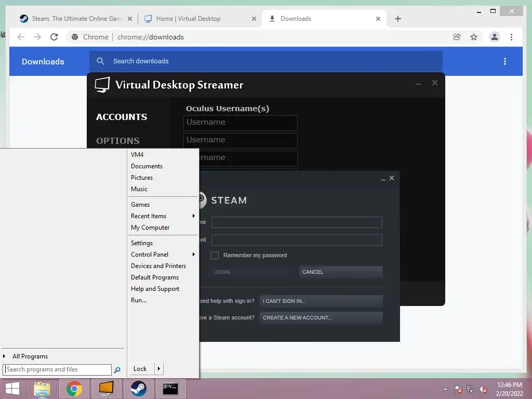Click the Chrome back arrow

21,37
